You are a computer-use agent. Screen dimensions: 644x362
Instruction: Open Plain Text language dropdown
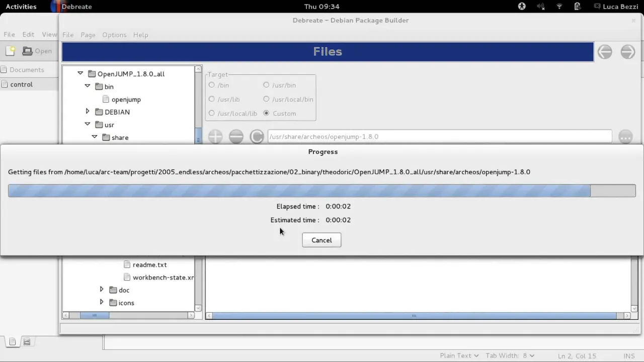(459, 355)
